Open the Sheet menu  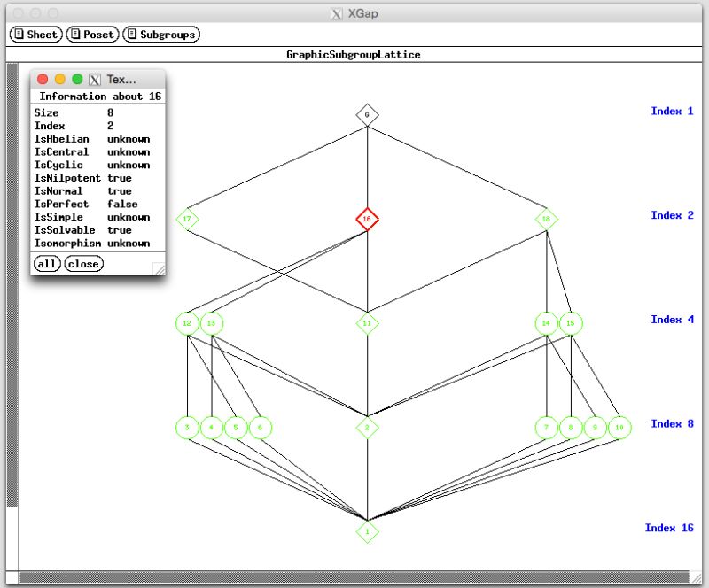click(35, 34)
